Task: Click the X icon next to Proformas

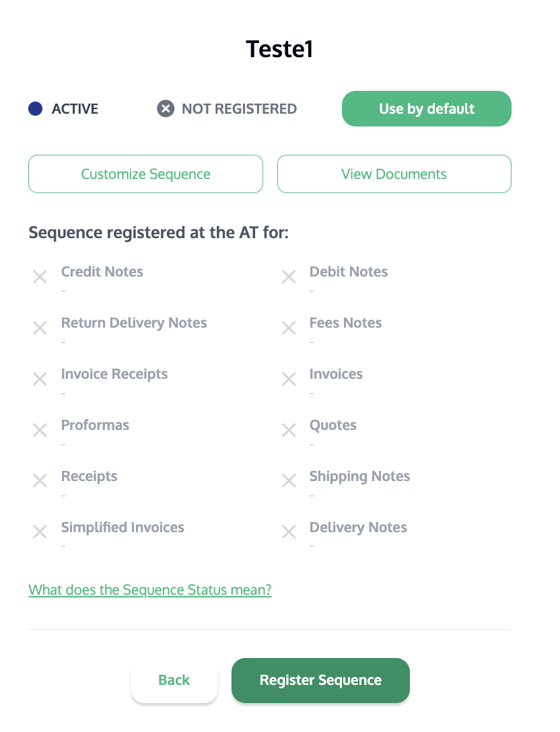Action: click(x=40, y=430)
